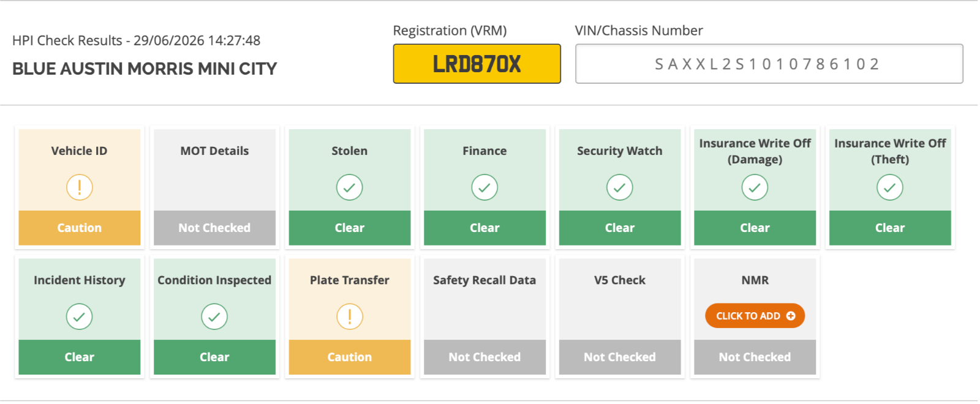Click the Incident History tick icon
980x404 pixels.
click(x=80, y=316)
